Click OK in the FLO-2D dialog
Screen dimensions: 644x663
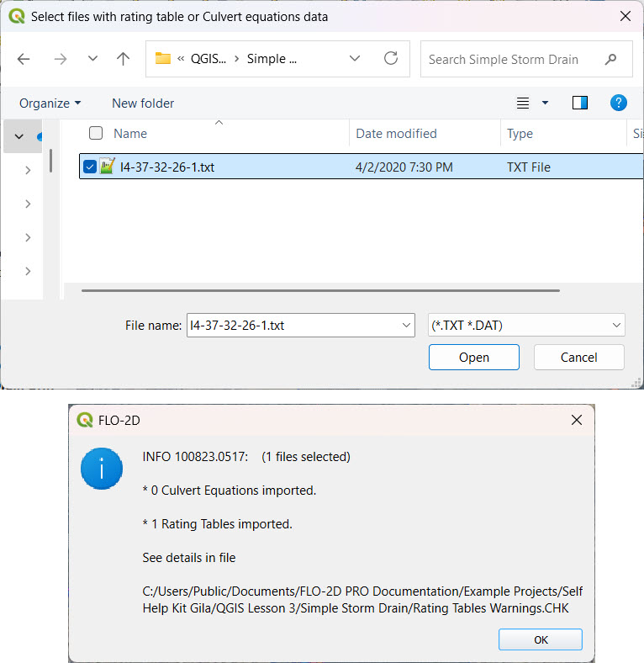click(x=541, y=639)
